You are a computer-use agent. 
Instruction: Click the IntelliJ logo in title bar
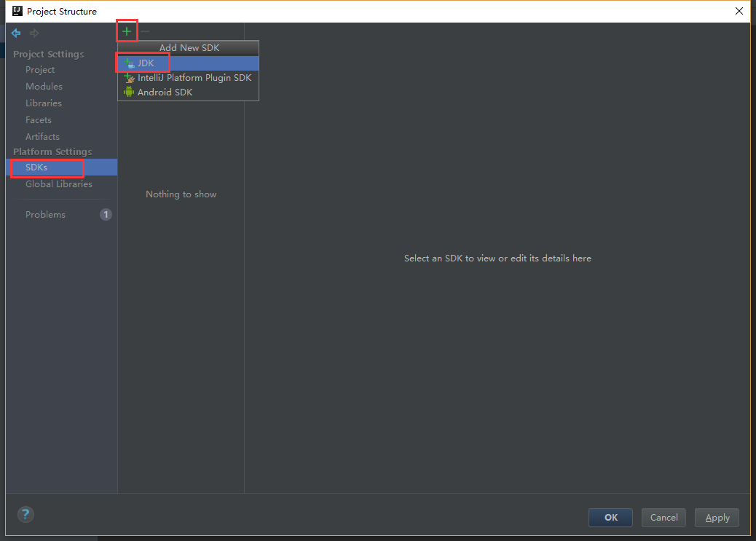click(17, 11)
